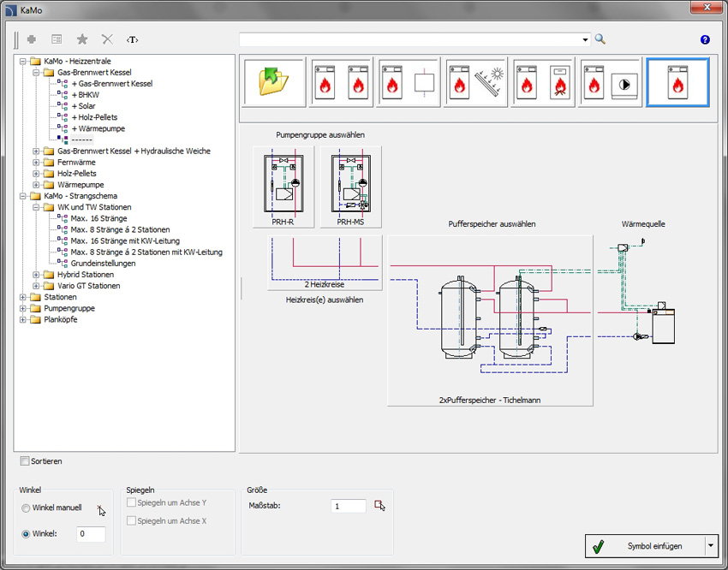Viewport: 728px width, 570px height.
Task: Select the boiler plus heat pump tile
Action: pos(610,82)
